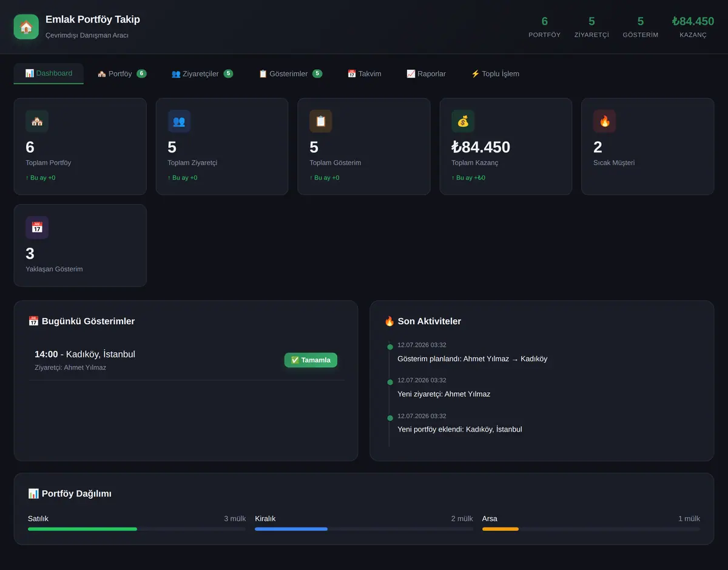728x570 pixels.
Task: Click the Emlak Portföy Takip title
Action: click(x=93, y=19)
